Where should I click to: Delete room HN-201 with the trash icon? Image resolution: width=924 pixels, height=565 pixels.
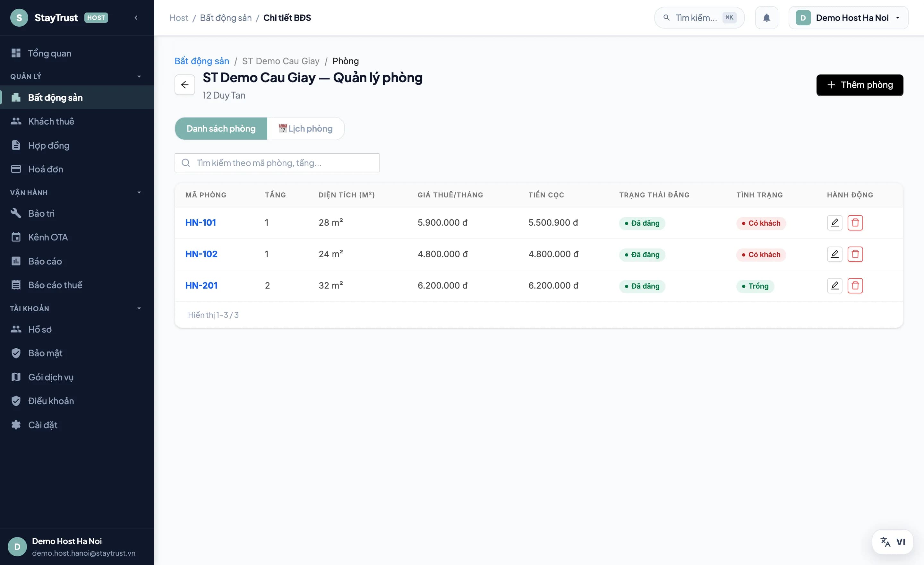tap(855, 286)
